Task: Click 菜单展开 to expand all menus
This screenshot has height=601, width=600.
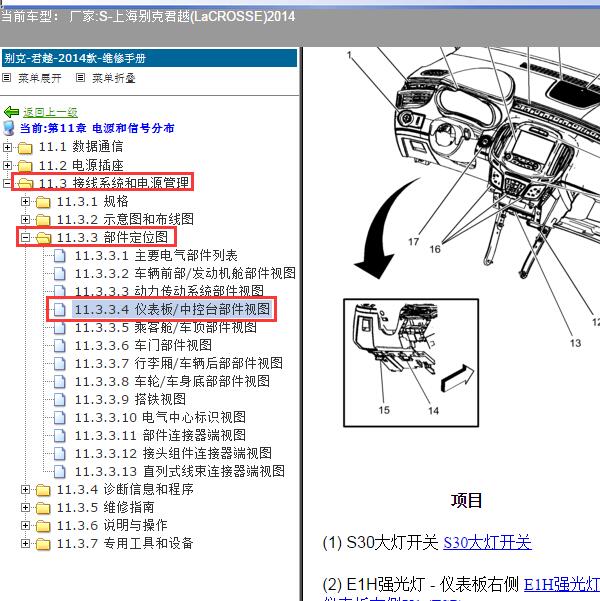Action: [40, 78]
